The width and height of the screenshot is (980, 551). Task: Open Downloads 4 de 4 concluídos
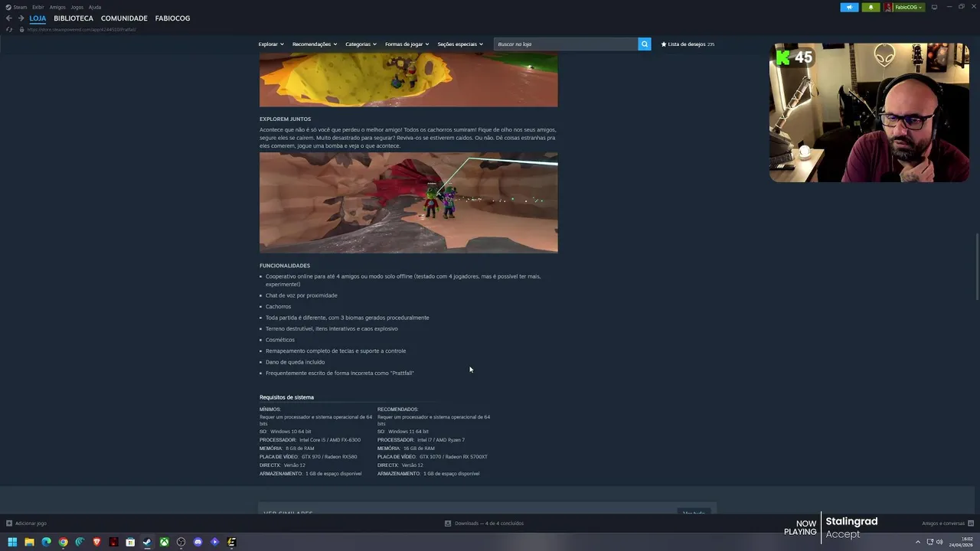[485, 523]
